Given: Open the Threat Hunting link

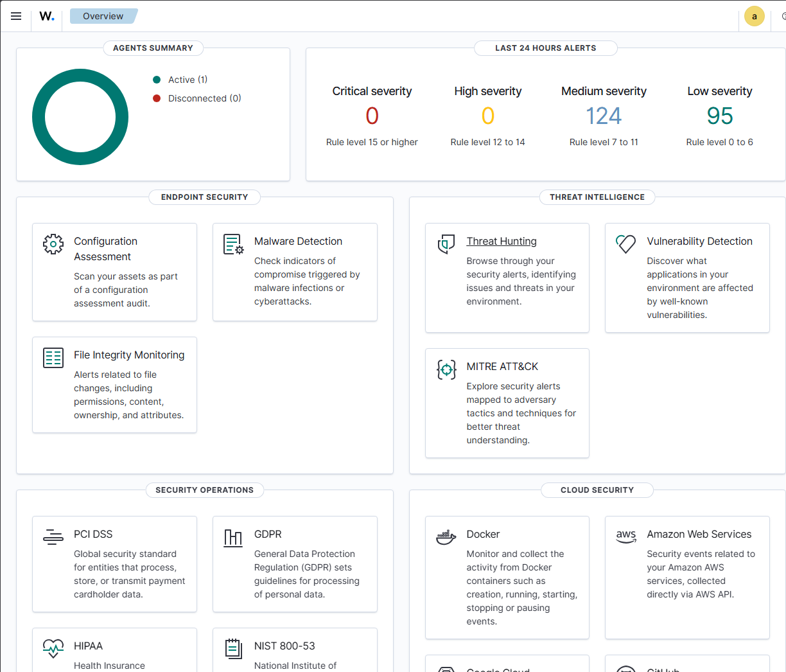Looking at the screenshot, I should [502, 241].
